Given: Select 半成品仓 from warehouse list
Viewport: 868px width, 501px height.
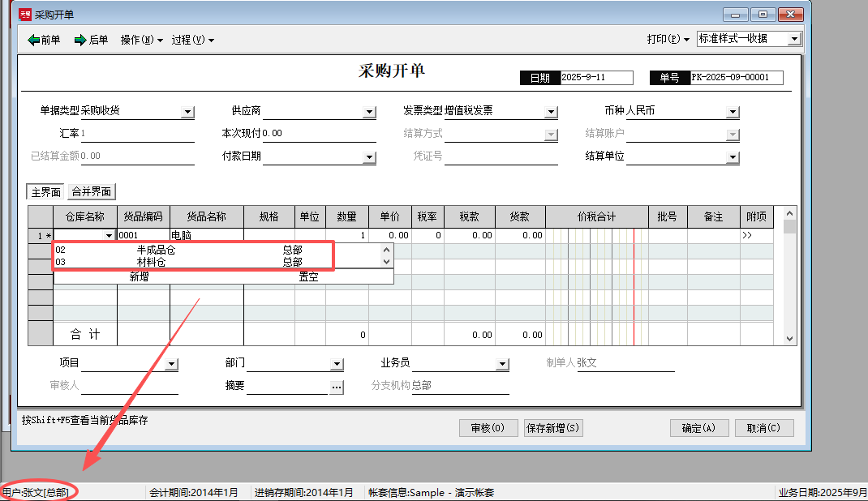Looking at the screenshot, I should [x=156, y=250].
